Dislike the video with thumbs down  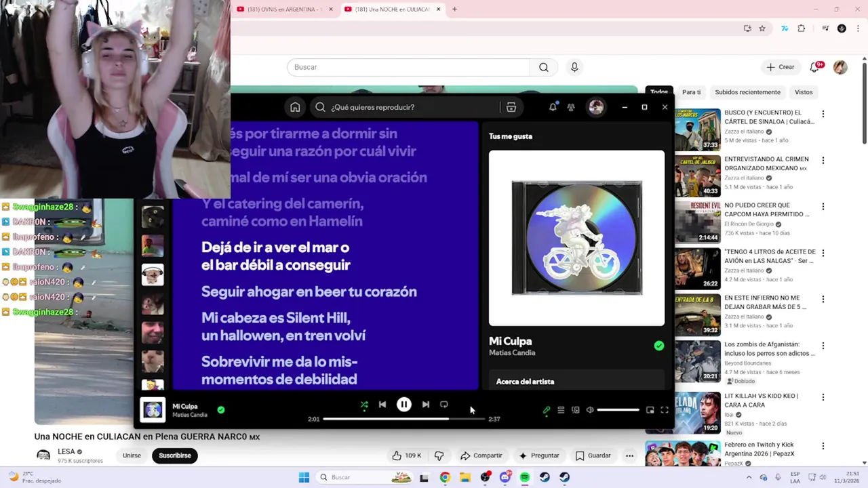click(439, 455)
